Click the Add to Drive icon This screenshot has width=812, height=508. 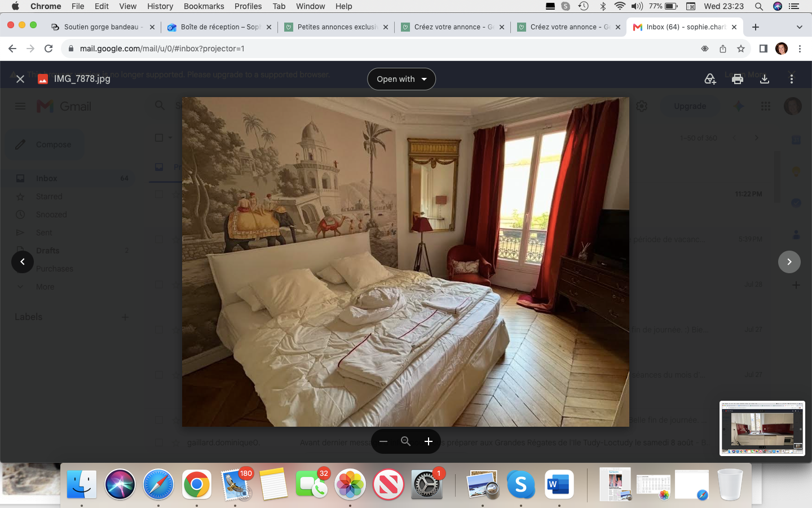click(x=710, y=79)
